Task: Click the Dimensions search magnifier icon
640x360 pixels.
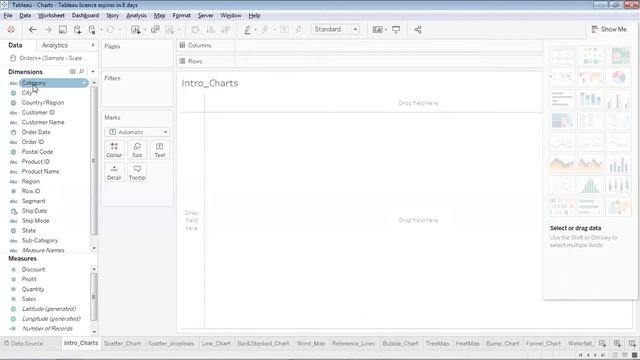Action: (81, 71)
